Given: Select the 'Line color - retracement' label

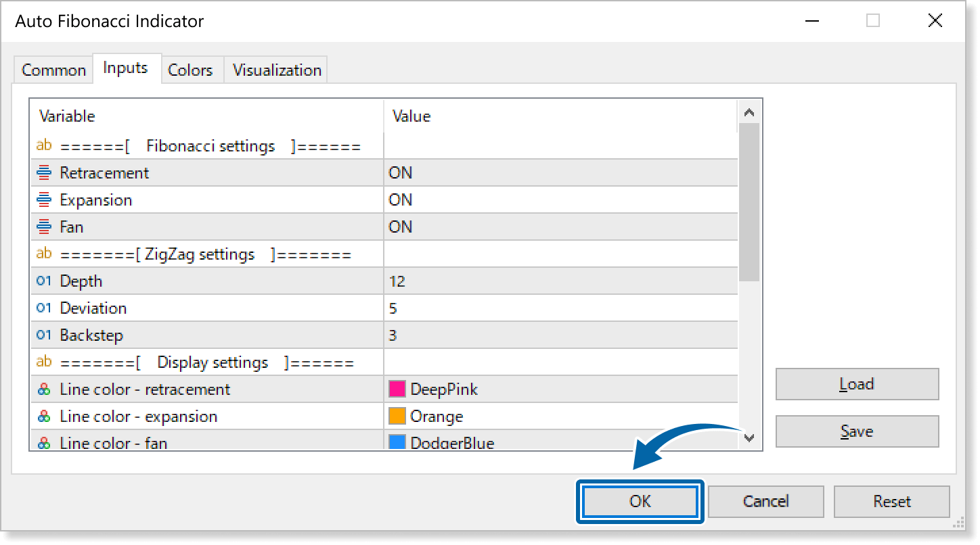Looking at the screenshot, I should 145,389.
